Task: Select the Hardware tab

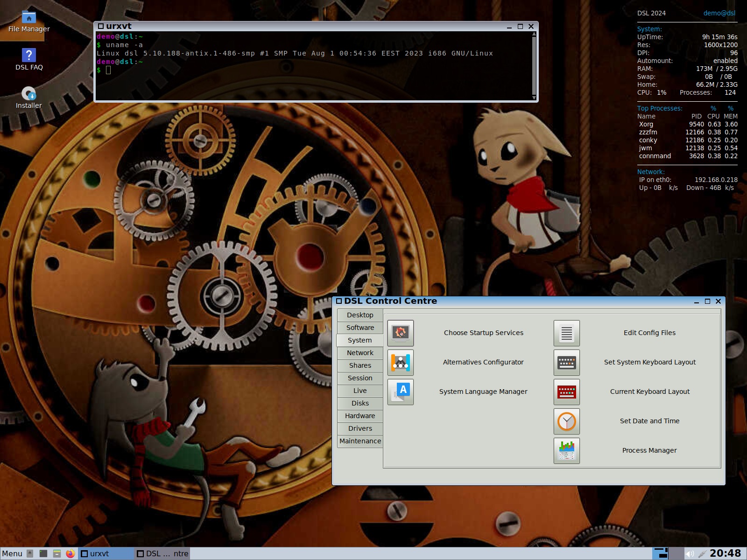Action: (360, 416)
